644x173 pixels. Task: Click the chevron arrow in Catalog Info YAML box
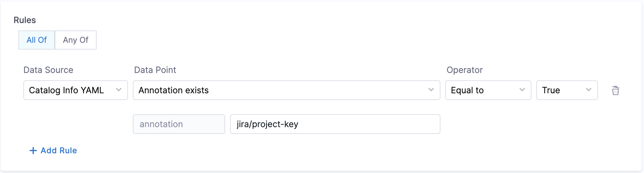tap(119, 90)
